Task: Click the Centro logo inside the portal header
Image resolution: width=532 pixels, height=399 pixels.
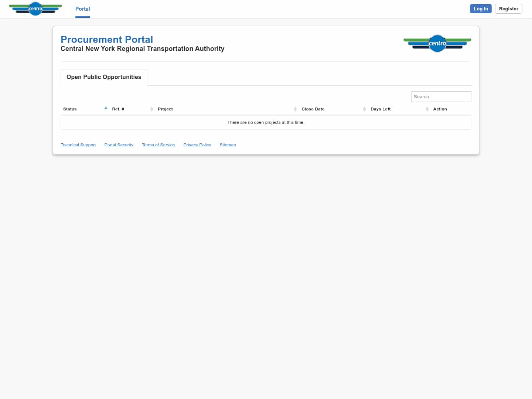Action: click(437, 43)
